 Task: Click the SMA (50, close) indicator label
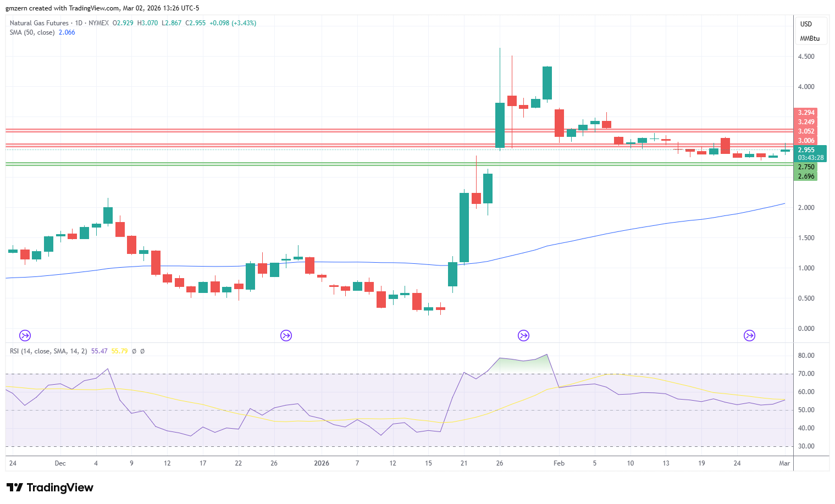(32, 32)
